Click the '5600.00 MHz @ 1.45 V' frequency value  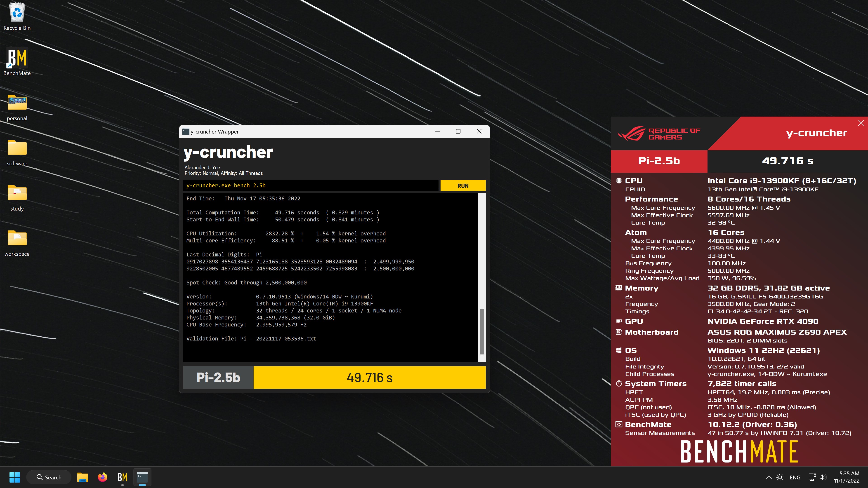click(x=744, y=208)
